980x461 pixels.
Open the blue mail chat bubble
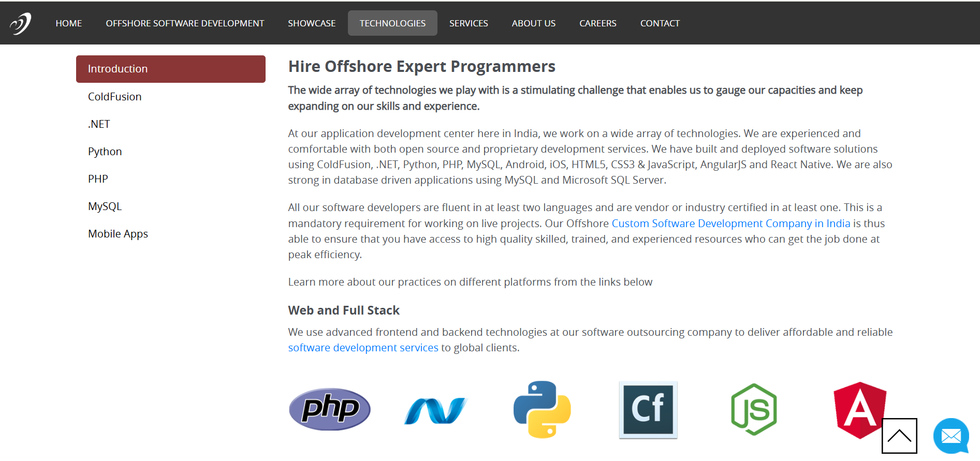pyautogui.click(x=951, y=436)
